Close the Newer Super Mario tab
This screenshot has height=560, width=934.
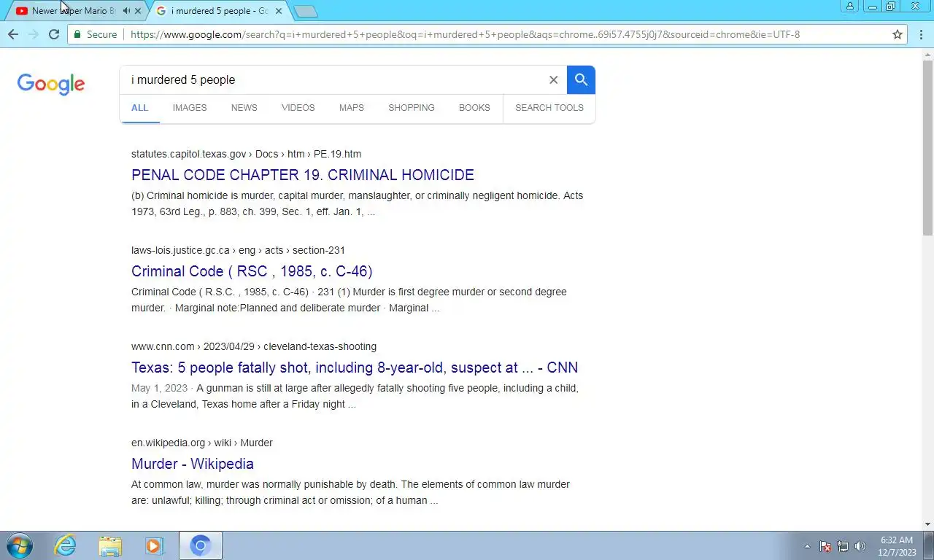[138, 11]
